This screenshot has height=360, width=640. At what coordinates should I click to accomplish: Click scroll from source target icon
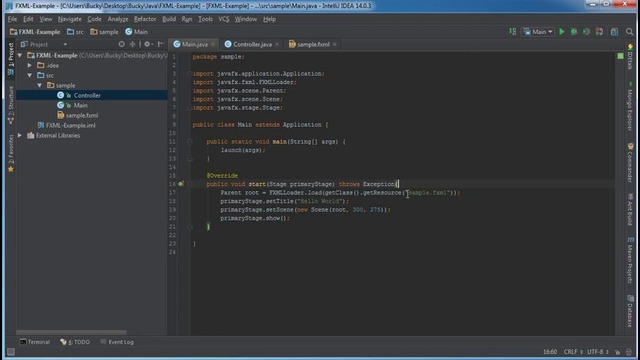click(122, 44)
